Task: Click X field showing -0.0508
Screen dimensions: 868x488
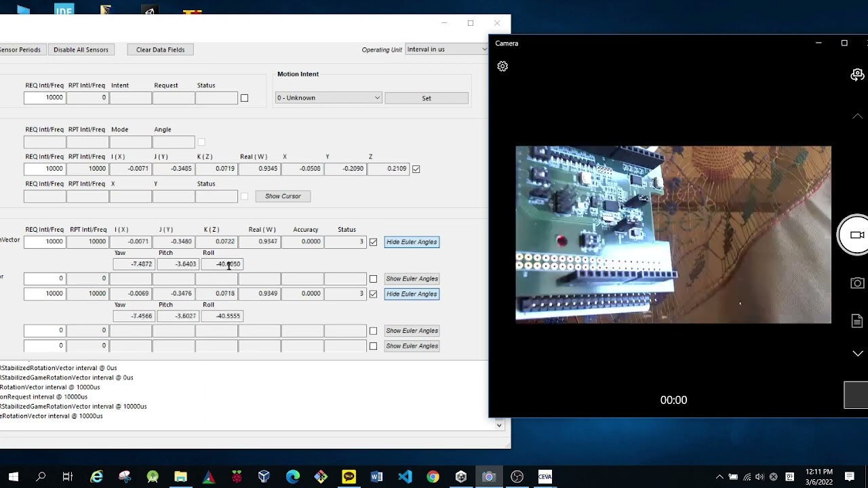Action: (302, 169)
